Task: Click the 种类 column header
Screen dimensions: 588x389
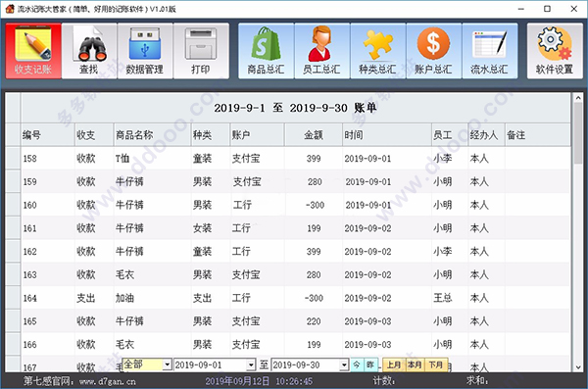Action: [211, 134]
